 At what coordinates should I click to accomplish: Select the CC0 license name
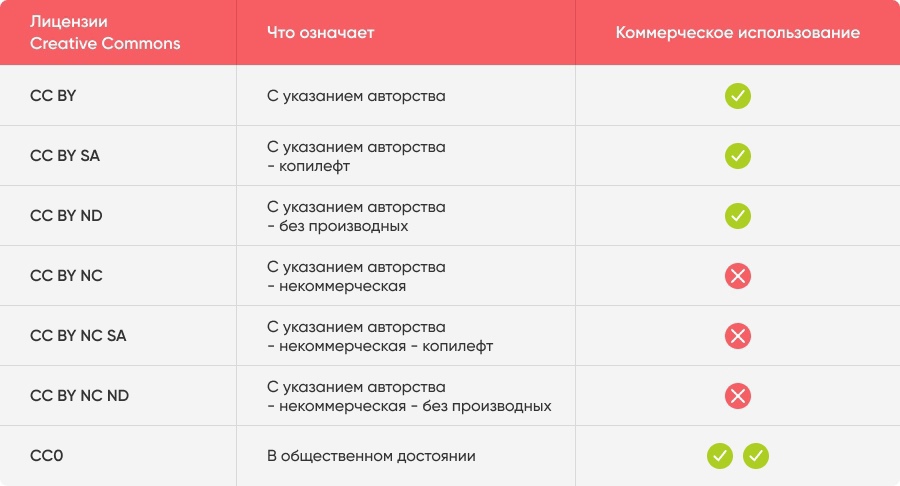47,456
